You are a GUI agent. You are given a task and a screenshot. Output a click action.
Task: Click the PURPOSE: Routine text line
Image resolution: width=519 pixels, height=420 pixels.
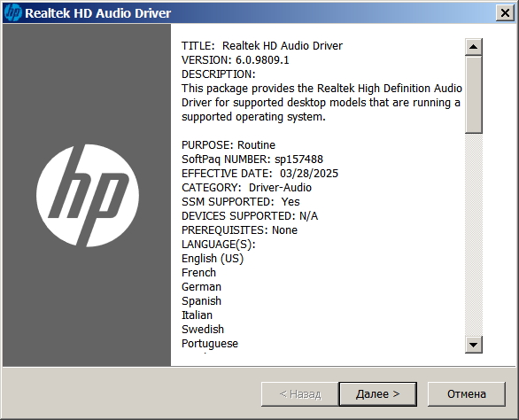pyautogui.click(x=229, y=145)
